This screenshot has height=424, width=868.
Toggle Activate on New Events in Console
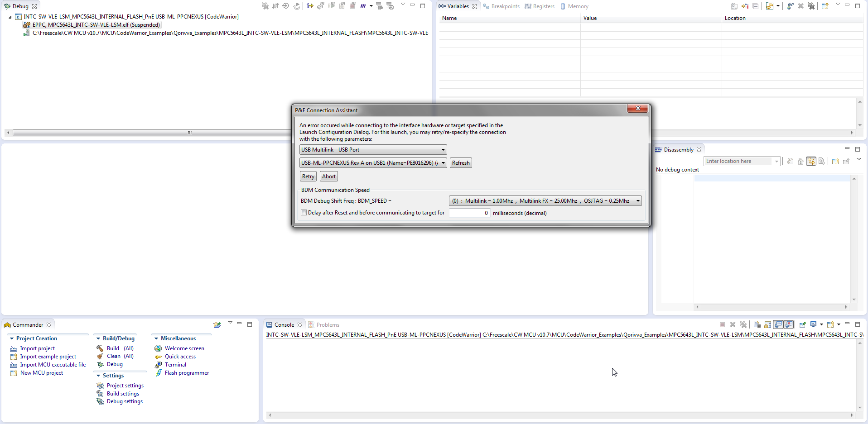point(789,324)
